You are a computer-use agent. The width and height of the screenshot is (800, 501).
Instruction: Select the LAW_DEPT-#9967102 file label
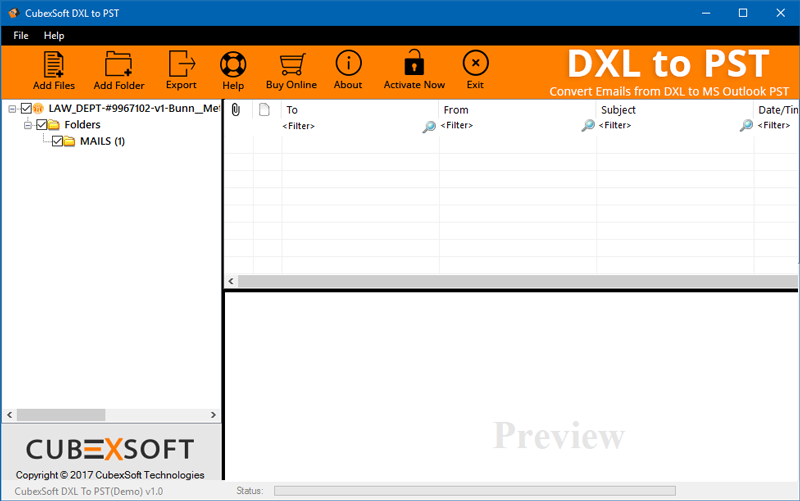(x=134, y=108)
